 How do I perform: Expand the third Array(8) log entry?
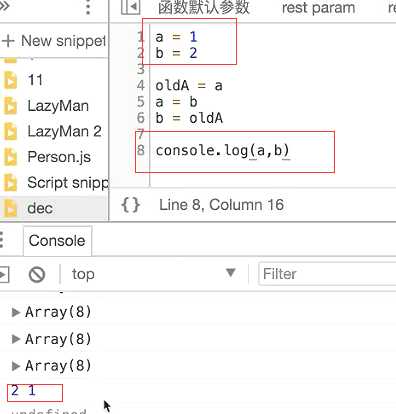(15, 366)
